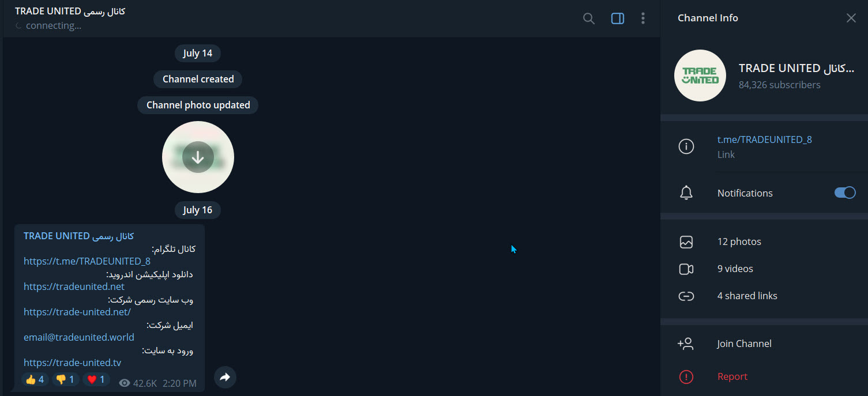Toggle the red heart reaction
The height and width of the screenshot is (396, 868).
96,379
